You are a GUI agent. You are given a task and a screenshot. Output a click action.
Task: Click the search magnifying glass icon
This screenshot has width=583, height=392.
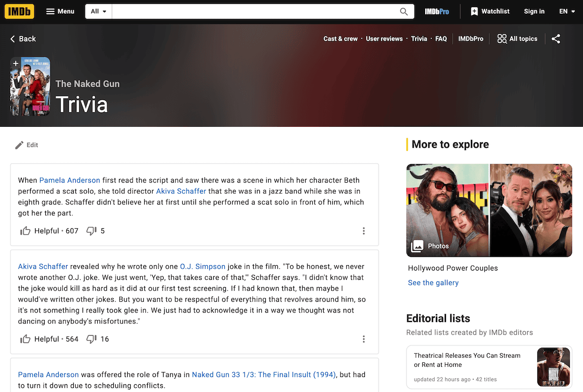click(x=404, y=12)
